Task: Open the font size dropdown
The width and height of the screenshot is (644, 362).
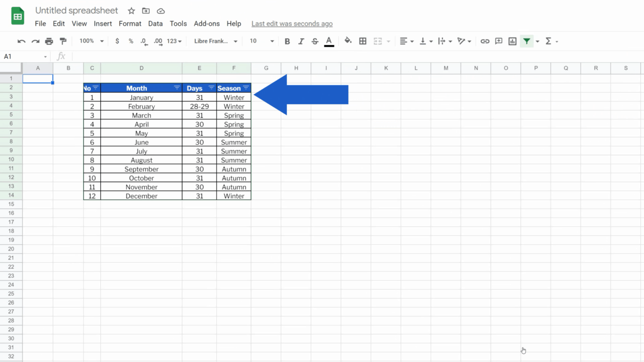Action: pos(261,41)
